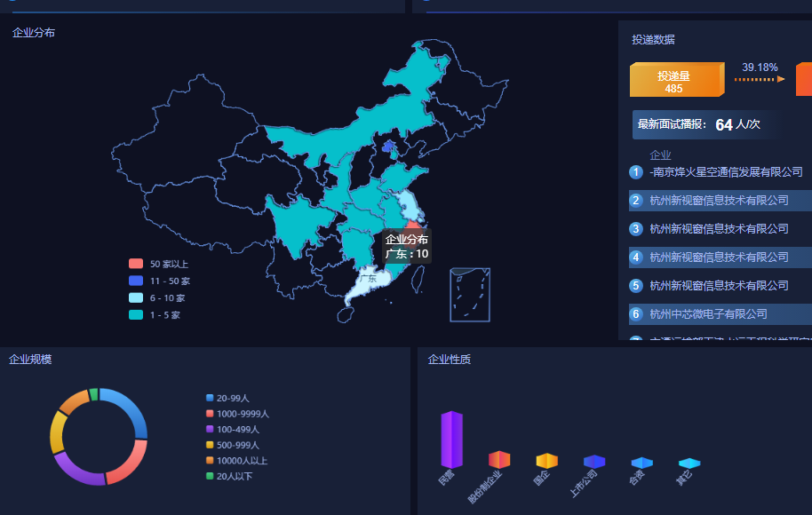The width and height of the screenshot is (812, 515).
Task: Click the number 5 rank badge
Action: (636, 286)
